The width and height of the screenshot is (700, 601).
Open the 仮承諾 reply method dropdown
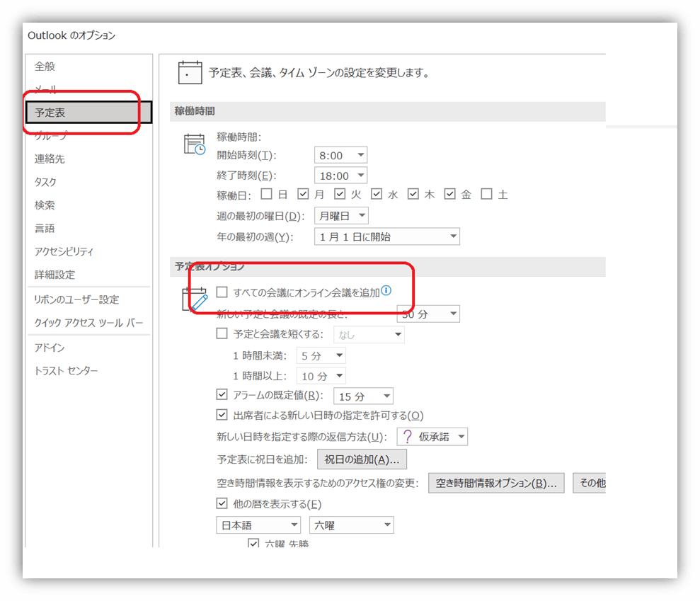pyautogui.click(x=432, y=436)
